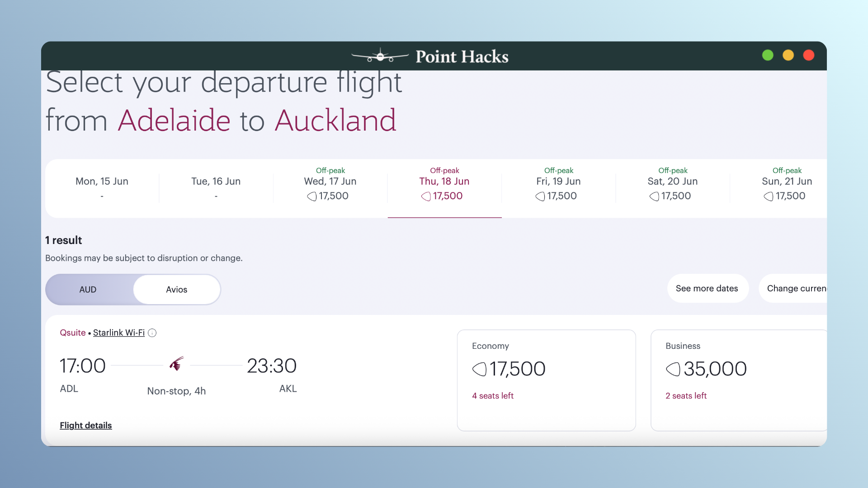Expand Flight details
The width and height of the screenshot is (868, 488).
86,426
